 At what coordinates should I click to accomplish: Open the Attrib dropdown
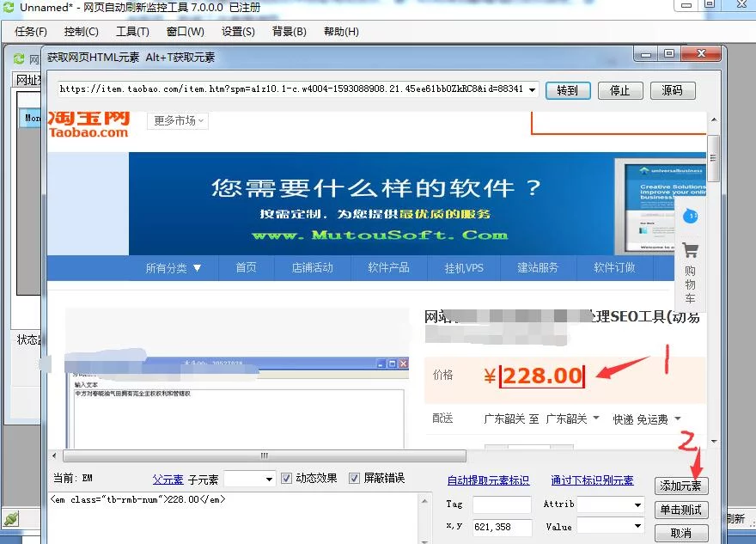[x=611, y=504]
